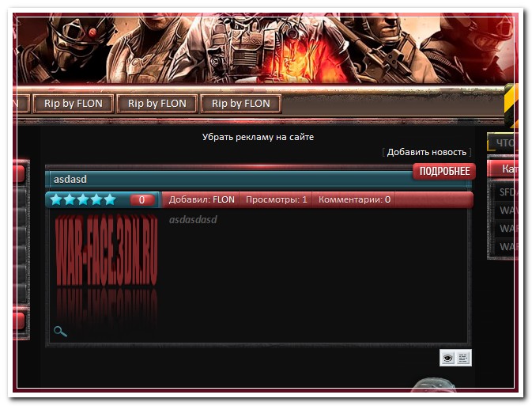
Task: Click the red rating count badge
Action: 142,200
